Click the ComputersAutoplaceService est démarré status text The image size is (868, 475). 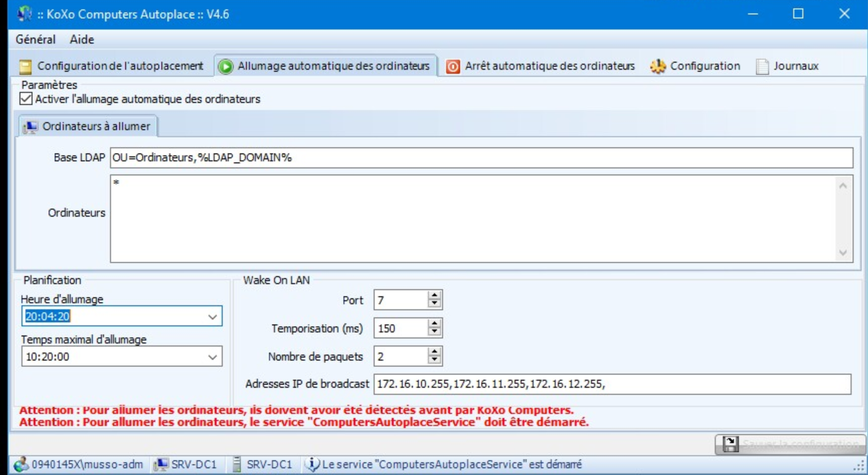[452, 464]
